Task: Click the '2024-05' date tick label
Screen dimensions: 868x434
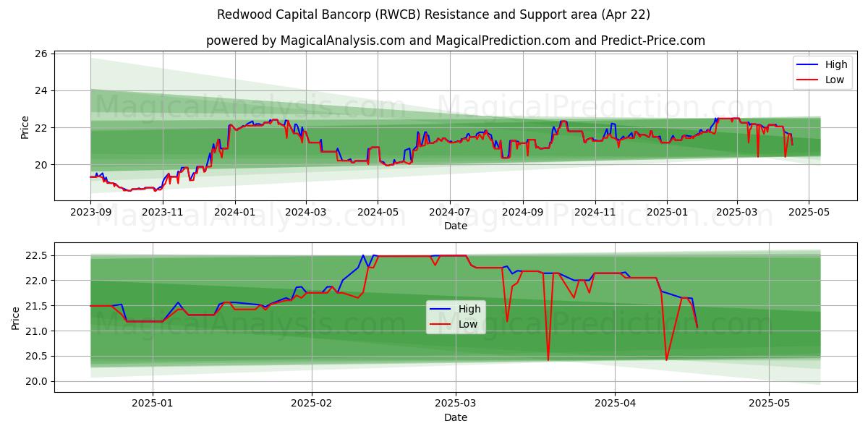Action: click(x=378, y=213)
